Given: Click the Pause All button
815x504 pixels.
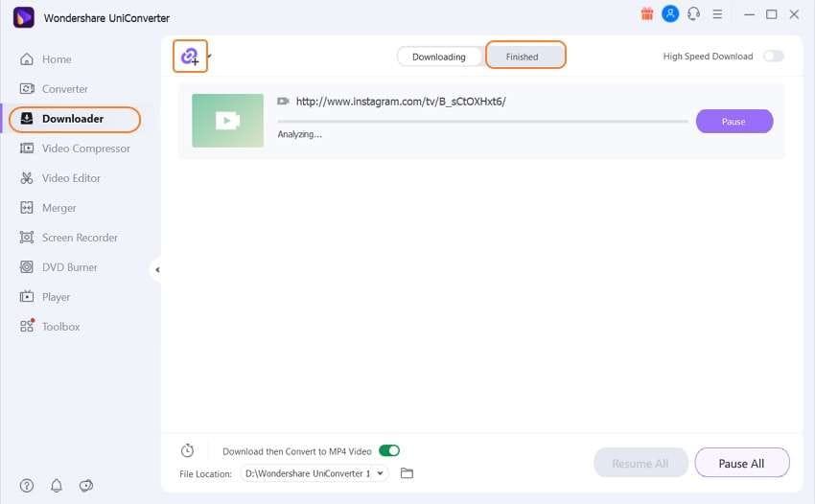Looking at the screenshot, I should 742,463.
